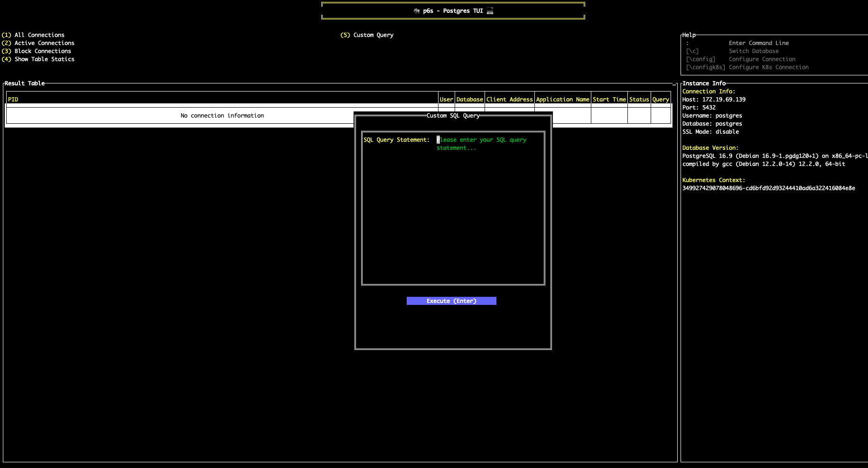Screen dimensions: 868x468
Task: Click the Help panel title
Action: [689, 35]
